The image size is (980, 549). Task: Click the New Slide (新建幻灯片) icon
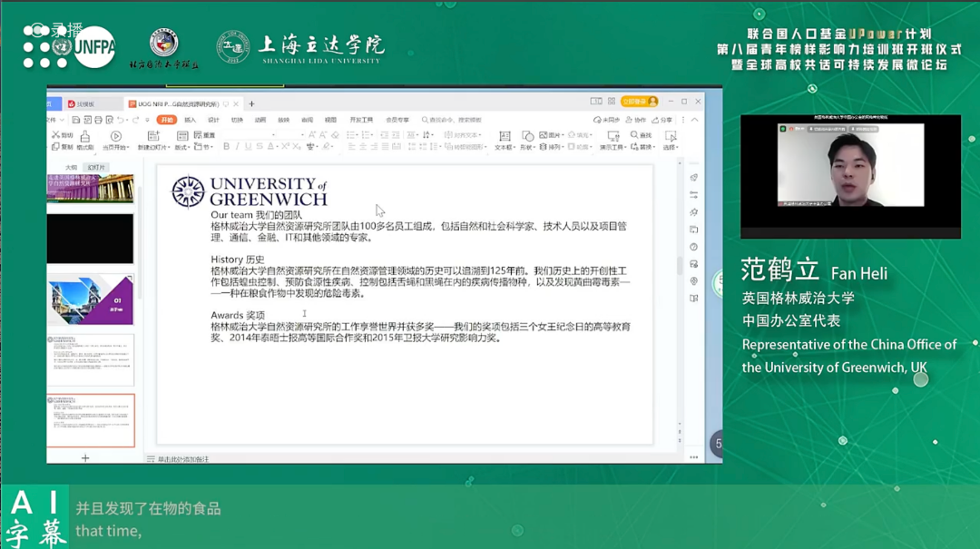153,136
